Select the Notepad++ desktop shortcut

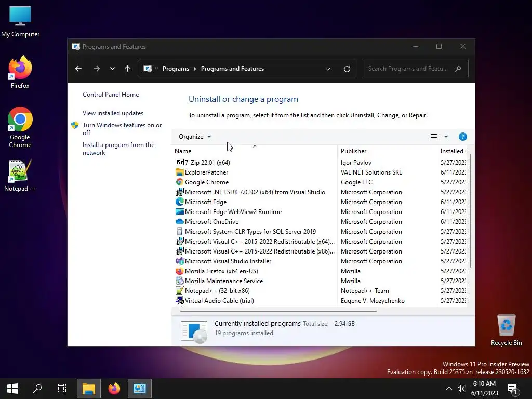[x=20, y=176]
